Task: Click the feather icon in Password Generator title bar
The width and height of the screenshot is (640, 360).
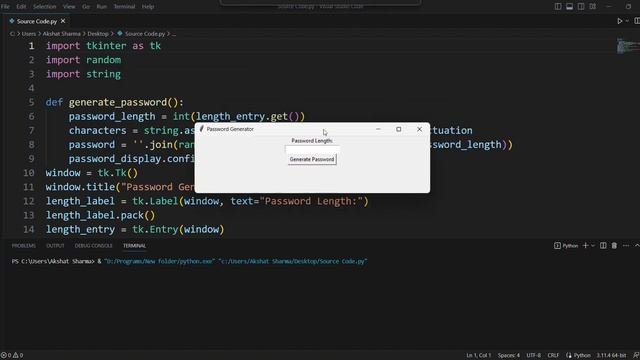Action: (x=202, y=129)
